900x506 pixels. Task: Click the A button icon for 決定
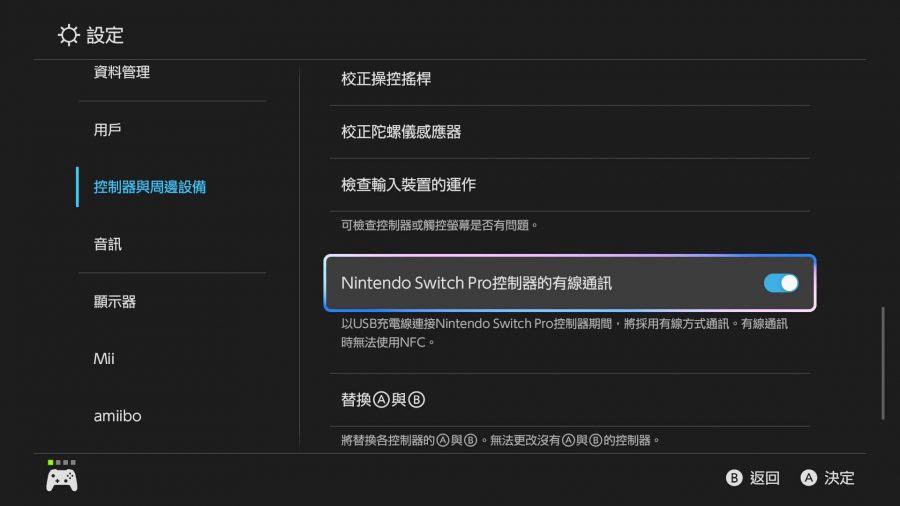[x=808, y=478]
